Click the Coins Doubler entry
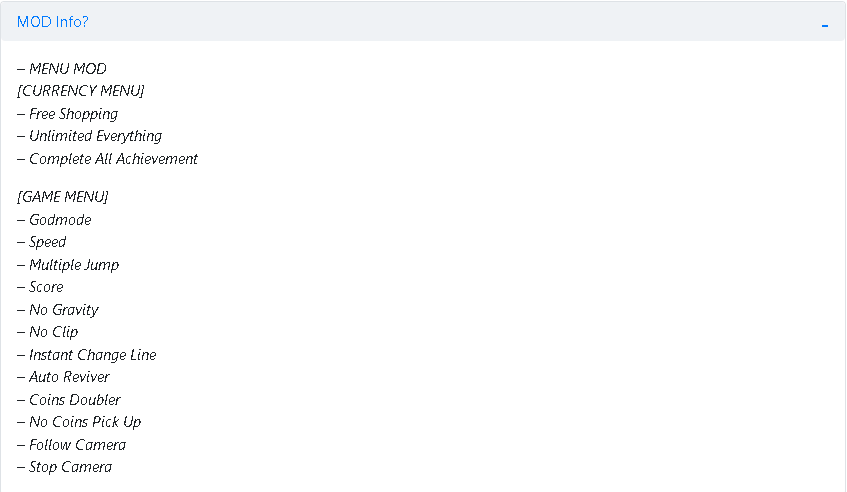The image size is (847, 492). (69, 400)
